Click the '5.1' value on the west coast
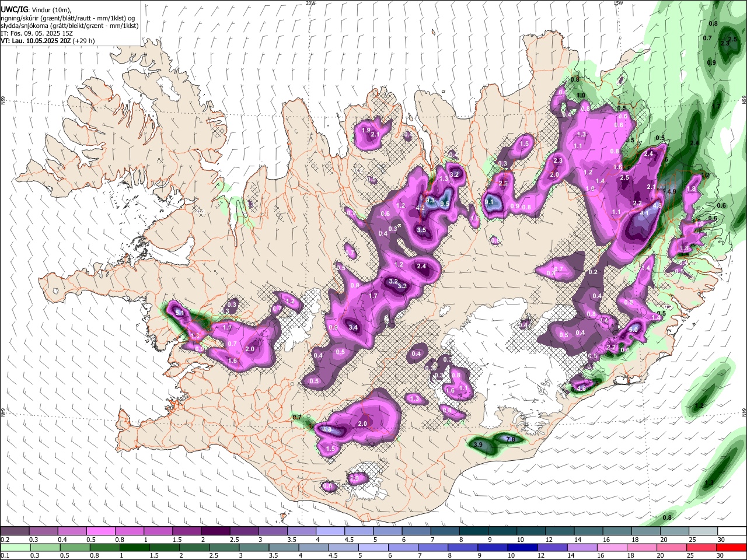The height and width of the screenshot is (560, 747). tap(180, 313)
